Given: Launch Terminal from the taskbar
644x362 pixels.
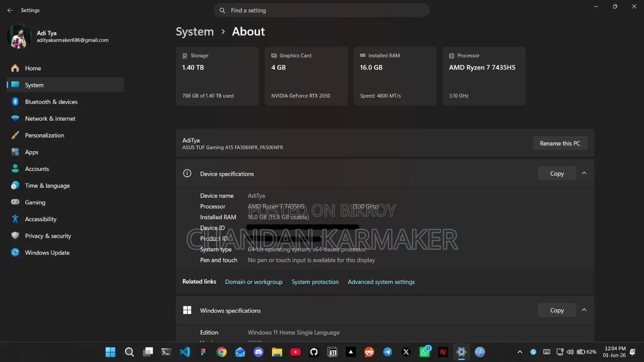Looking at the screenshot, I should pos(166,352).
